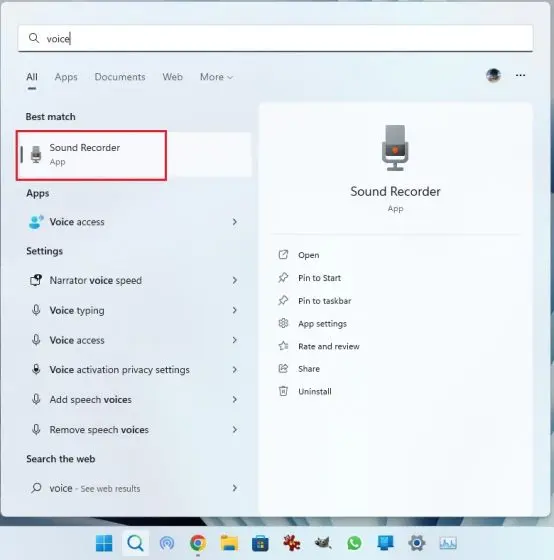
Task: Expand Add speech voices chevron
Action: [x=235, y=399]
